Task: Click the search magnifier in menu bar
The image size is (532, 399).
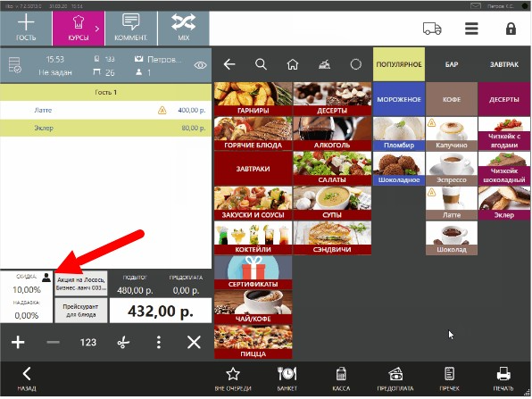Action: tap(261, 64)
